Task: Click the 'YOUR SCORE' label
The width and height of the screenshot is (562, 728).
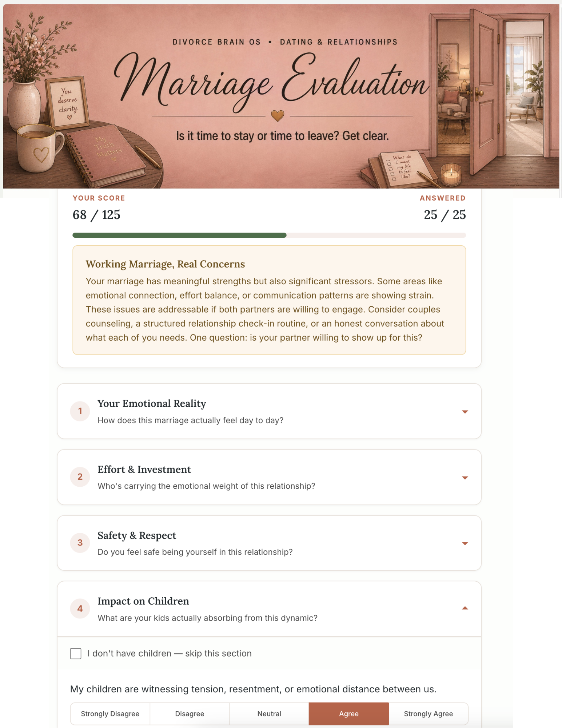Action: (99, 198)
